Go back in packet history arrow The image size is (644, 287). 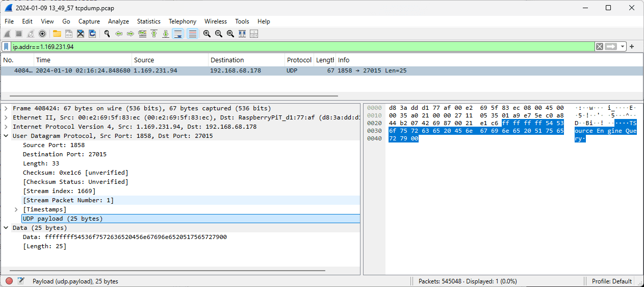pyautogui.click(x=119, y=34)
